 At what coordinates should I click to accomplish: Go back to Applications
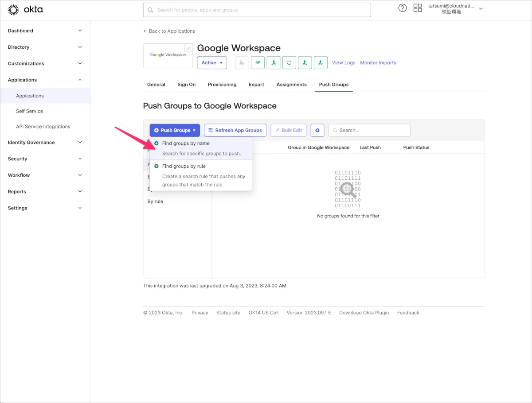tap(169, 31)
